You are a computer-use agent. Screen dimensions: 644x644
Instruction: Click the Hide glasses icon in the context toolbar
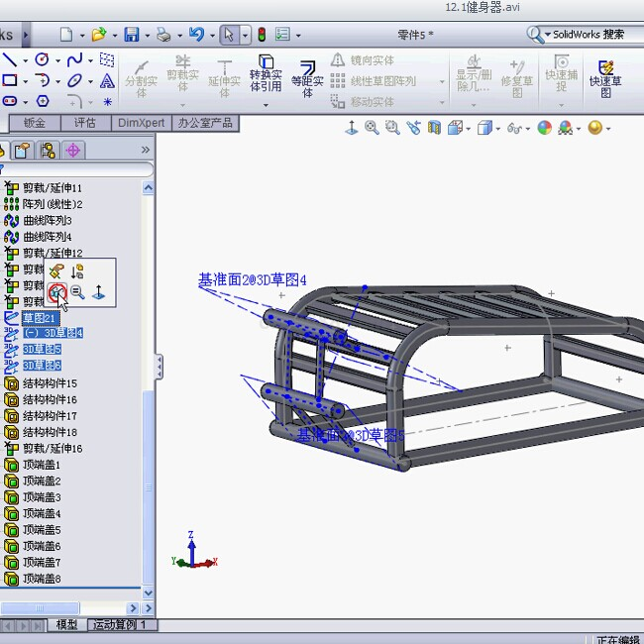(x=57, y=292)
